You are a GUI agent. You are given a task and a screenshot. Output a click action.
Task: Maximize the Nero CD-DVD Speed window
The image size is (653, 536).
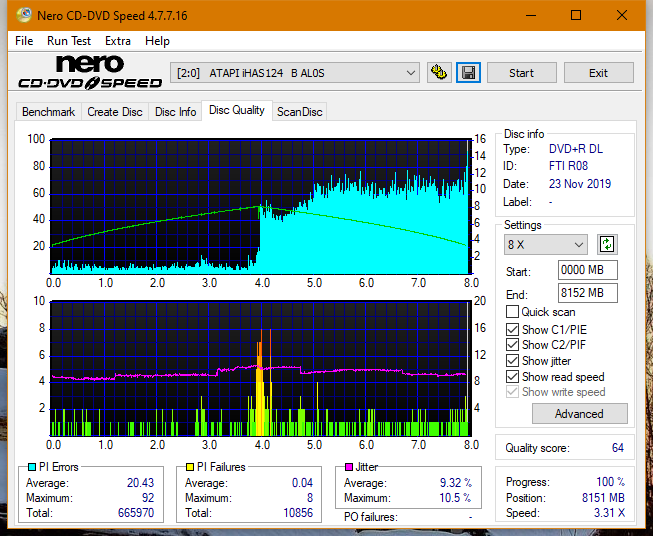576,15
